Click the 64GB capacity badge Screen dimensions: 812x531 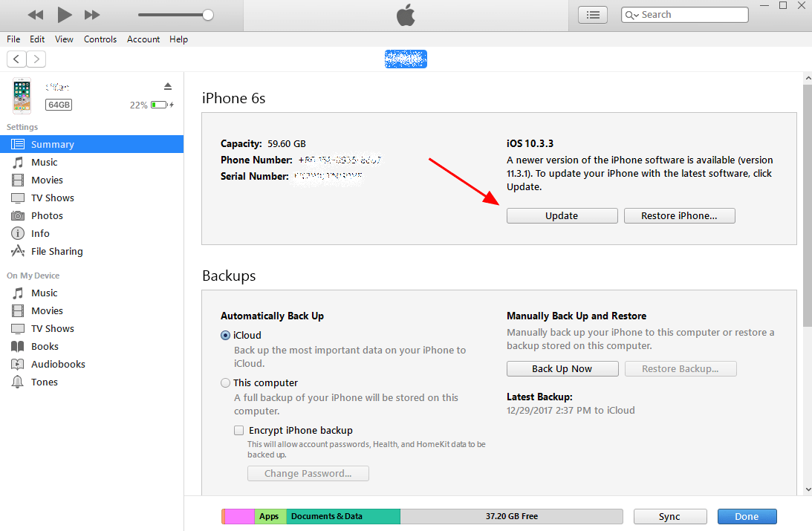[x=59, y=105]
